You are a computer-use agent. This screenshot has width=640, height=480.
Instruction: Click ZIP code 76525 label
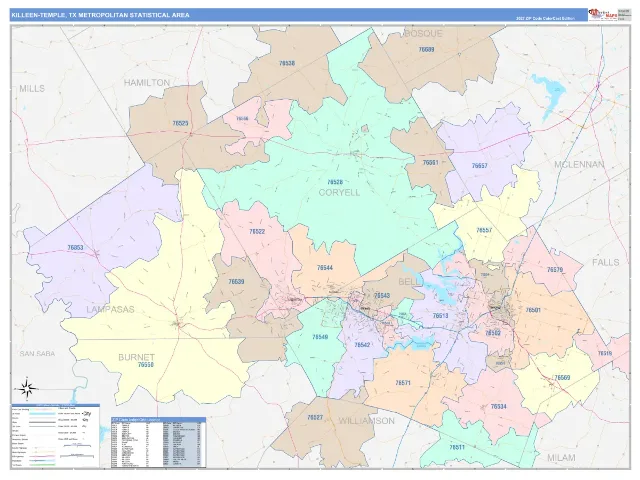click(180, 123)
